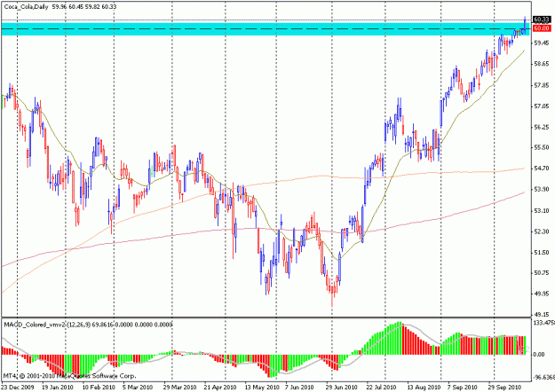Click the 19 Jan 2010 date label
This screenshot has width=555, height=392.
point(58,388)
